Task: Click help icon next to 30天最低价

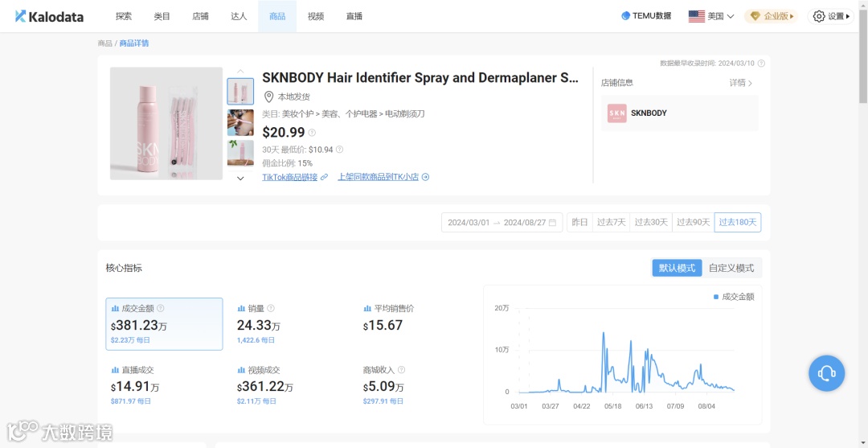Action: [x=339, y=150]
